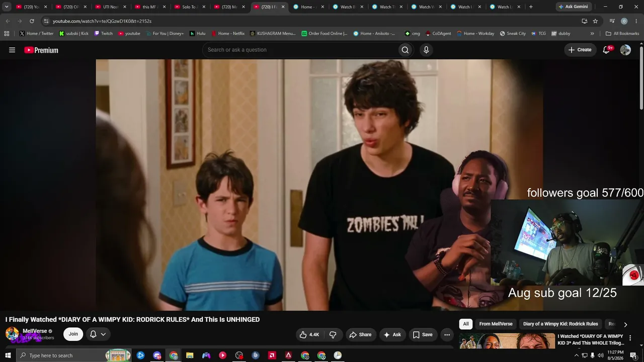Open suggested 'I Watched DIARY OF A WIMPY KID 3' thumbnail
The width and height of the screenshot is (644, 362).
click(x=507, y=340)
